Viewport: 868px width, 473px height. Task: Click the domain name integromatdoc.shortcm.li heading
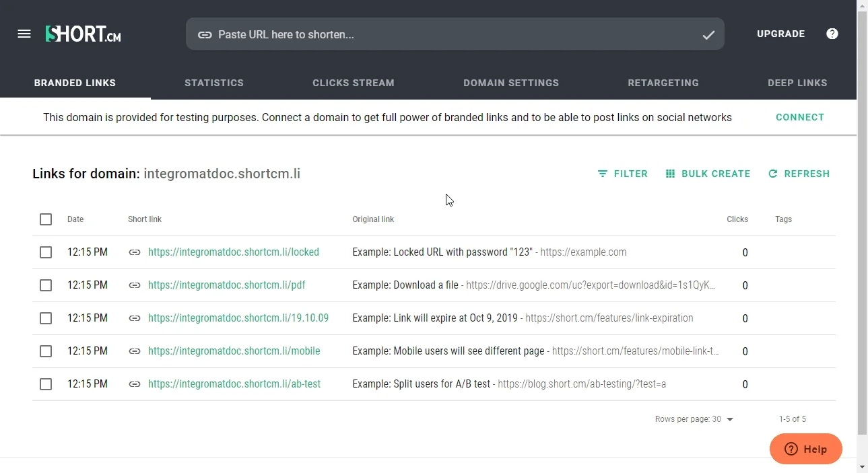[x=222, y=174]
